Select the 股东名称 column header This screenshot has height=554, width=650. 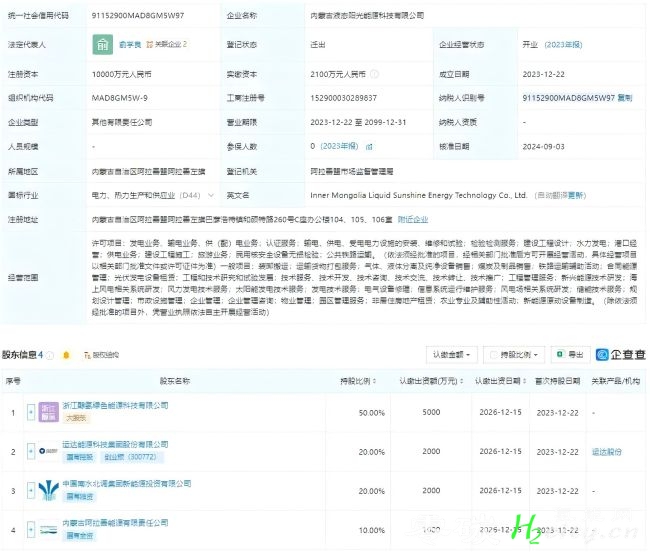[175, 381]
